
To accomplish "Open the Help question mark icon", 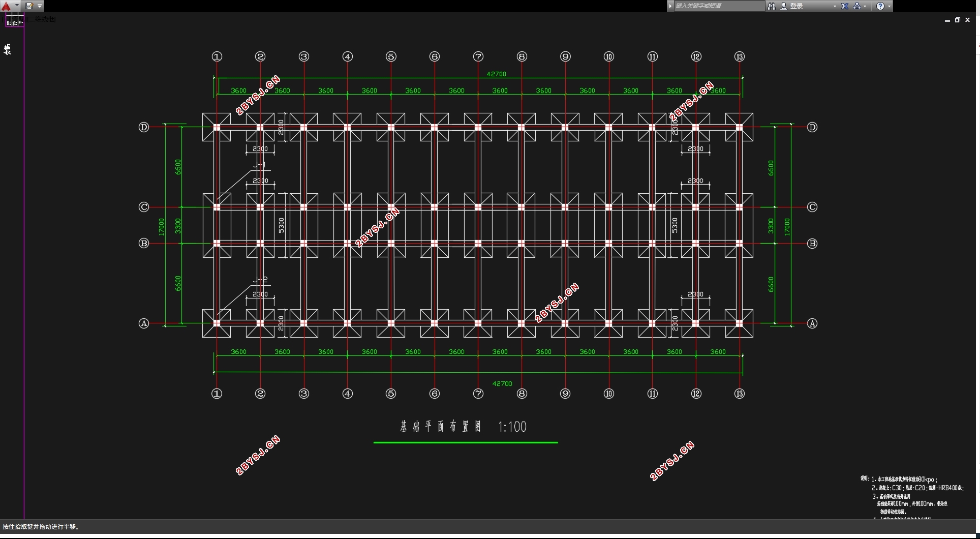I will pyautogui.click(x=880, y=6).
